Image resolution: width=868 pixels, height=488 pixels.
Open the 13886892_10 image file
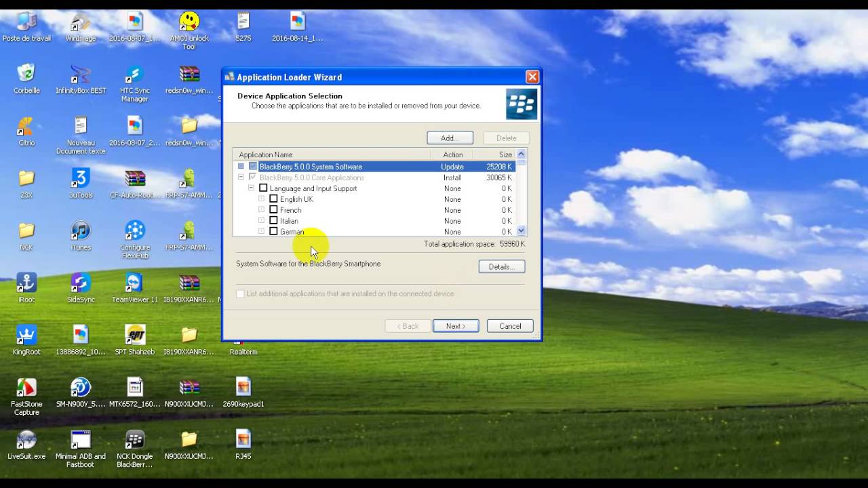click(x=81, y=340)
